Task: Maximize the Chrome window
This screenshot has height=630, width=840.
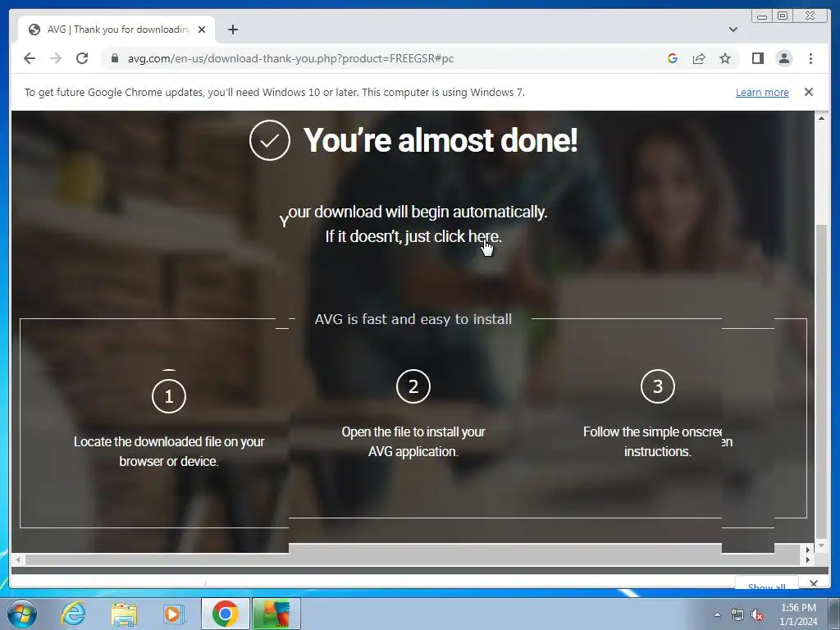Action: (x=782, y=16)
